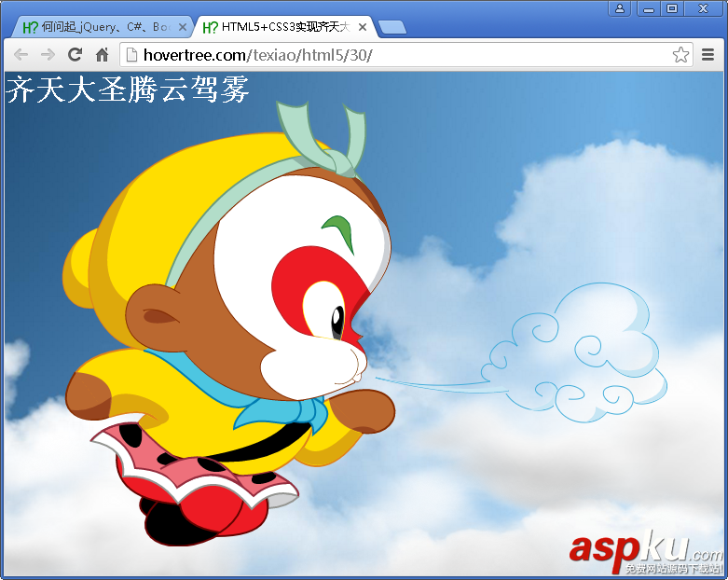Open the home page via house icon
The width and height of the screenshot is (728, 580).
[102, 55]
